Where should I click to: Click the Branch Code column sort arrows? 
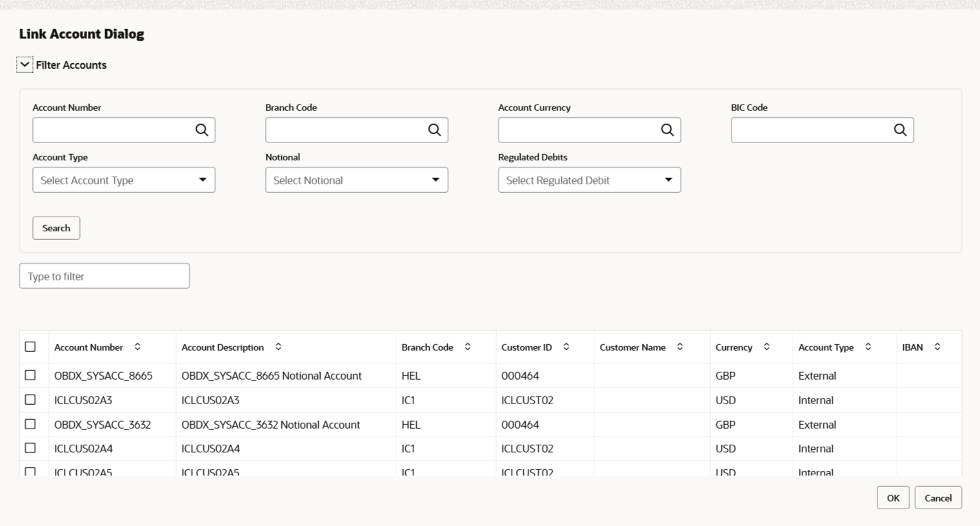point(468,347)
